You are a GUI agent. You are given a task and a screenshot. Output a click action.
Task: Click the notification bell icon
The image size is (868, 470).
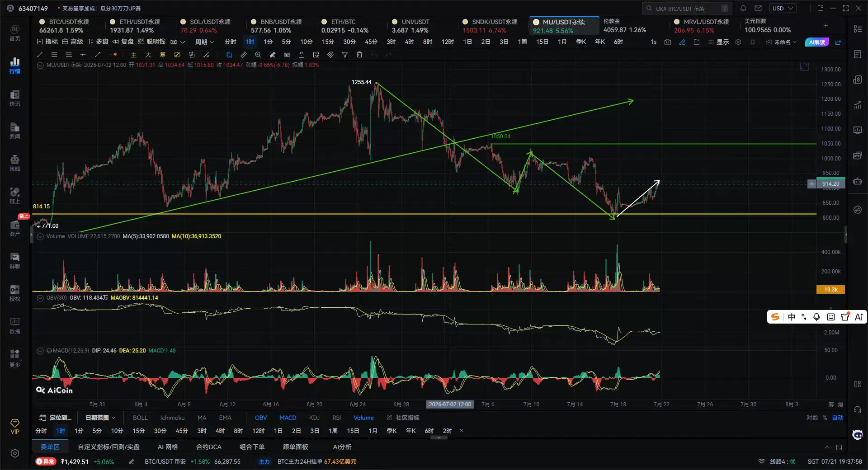(x=743, y=8)
